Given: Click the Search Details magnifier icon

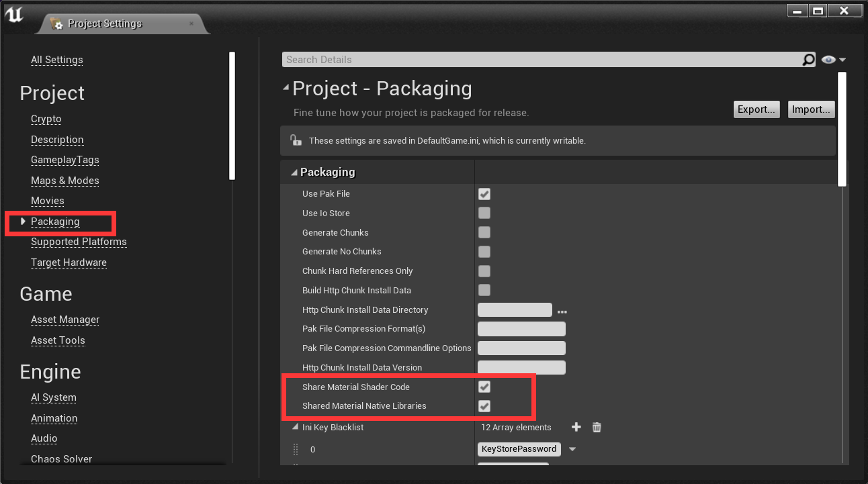Looking at the screenshot, I should [x=808, y=59].
